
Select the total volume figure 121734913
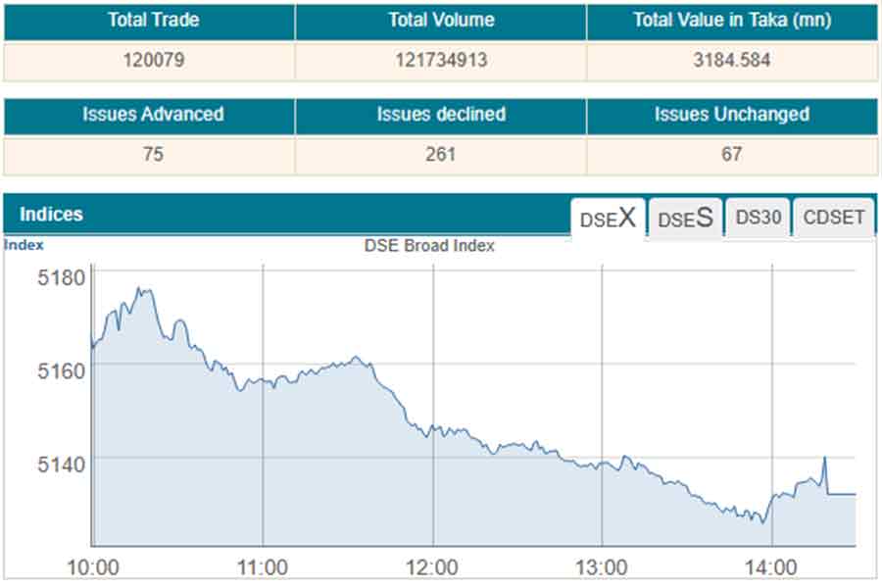click(x=441, y=60)
